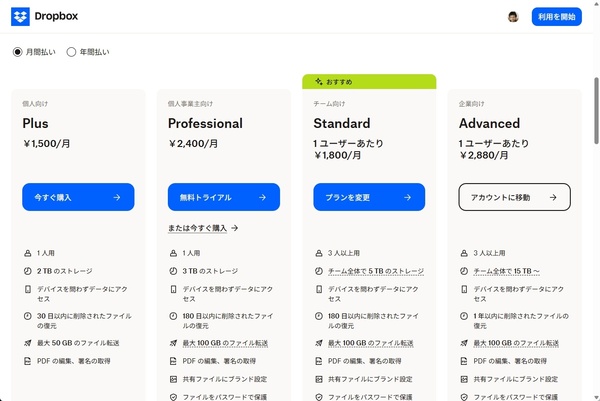600x401 pixels.
Task: Click Advanced 最大 100 GB のファイル転送 text
Action: pyautogui.click(x=516, y=343)
